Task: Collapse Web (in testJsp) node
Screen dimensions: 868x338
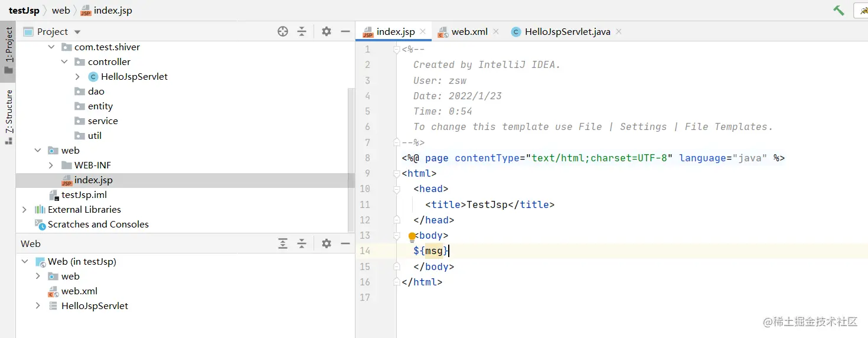Action: click(24, 261)
